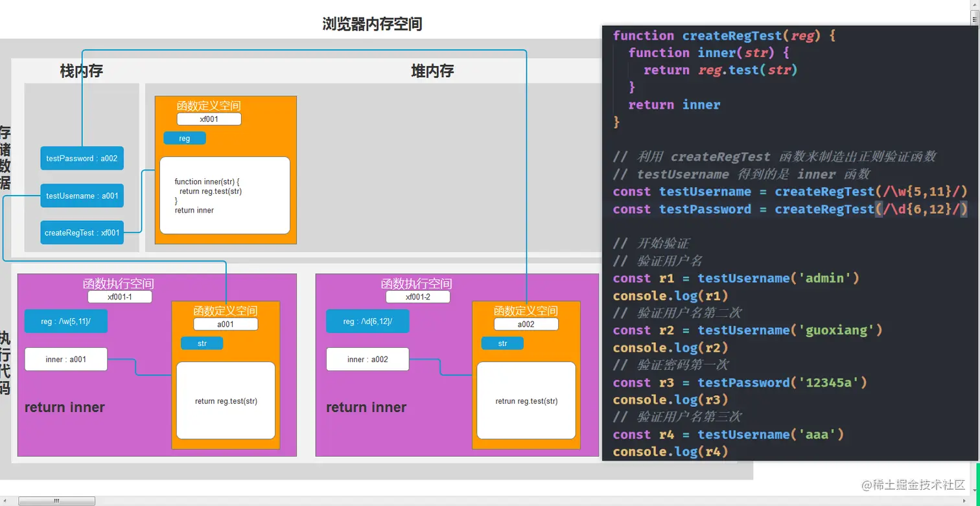980x506 pixels.
Task: Click the 浏览器内存空间 title heading
Action: pyautogui.click(x=373, y=25)
